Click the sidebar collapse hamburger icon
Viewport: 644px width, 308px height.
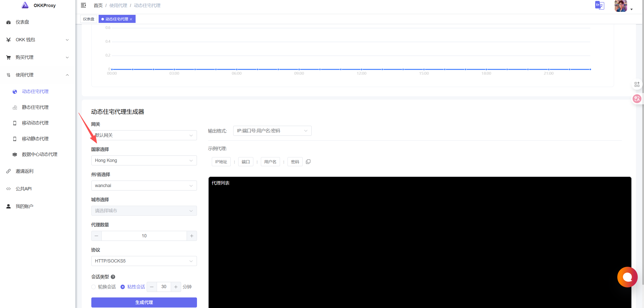(x=83, y=5)
